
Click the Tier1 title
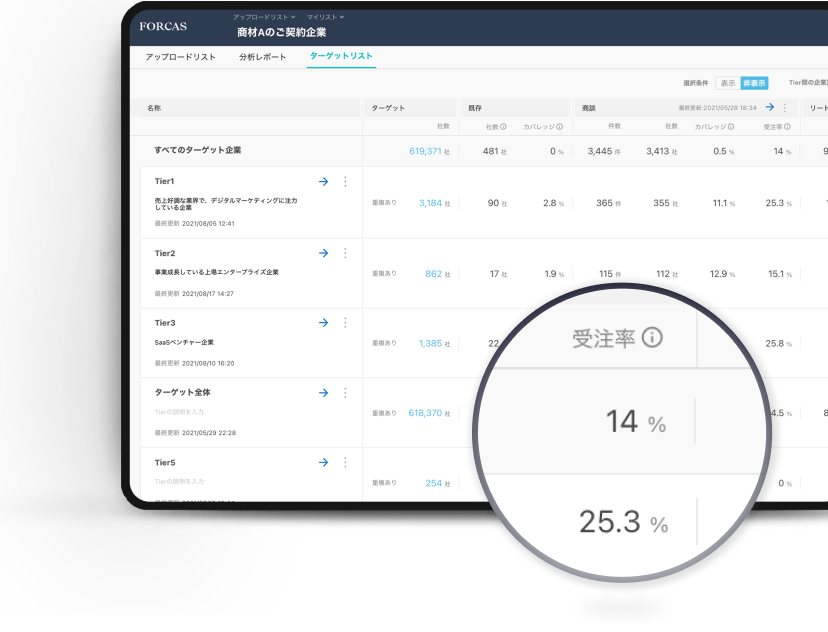[x=164, y=181]
